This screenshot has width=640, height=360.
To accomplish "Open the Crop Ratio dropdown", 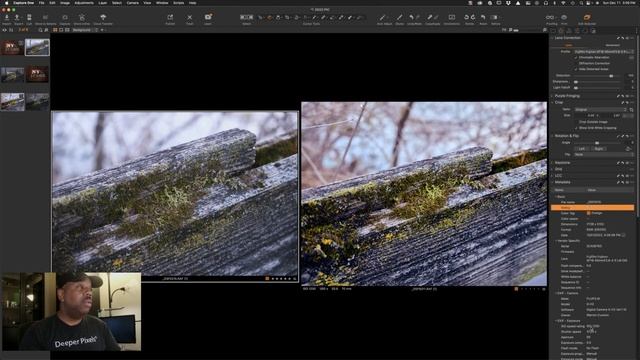I will [600, 109].
